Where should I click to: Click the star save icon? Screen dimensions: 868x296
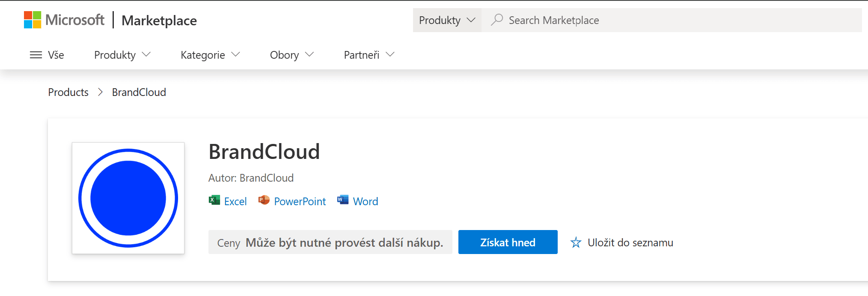[x=576, y=242]
